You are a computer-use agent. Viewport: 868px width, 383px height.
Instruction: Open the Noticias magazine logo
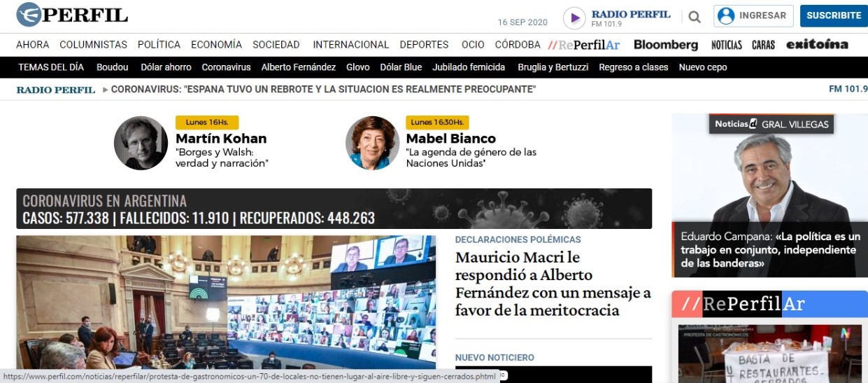(x=727, y=45)
